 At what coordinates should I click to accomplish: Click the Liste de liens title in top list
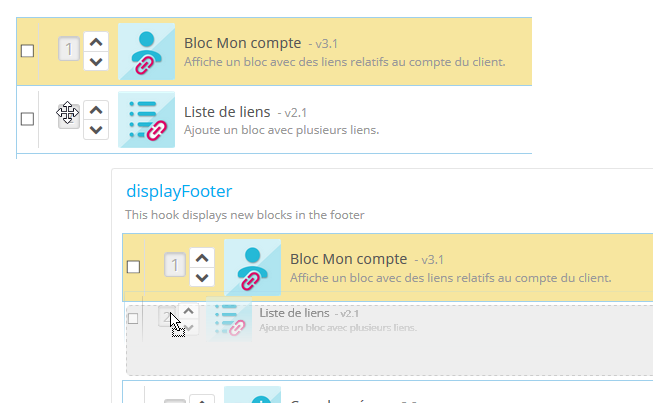[227, 112]
